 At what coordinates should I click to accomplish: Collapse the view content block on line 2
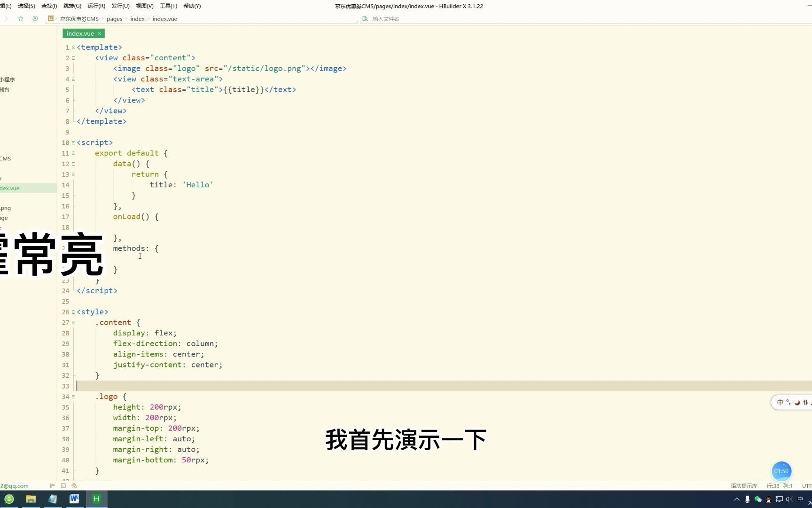(73, 58)
